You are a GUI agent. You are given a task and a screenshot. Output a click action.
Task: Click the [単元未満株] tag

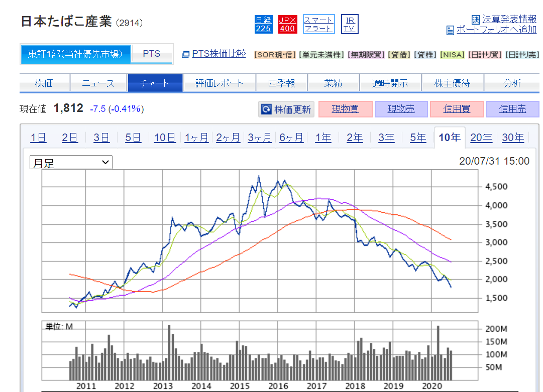click(321, 55)
